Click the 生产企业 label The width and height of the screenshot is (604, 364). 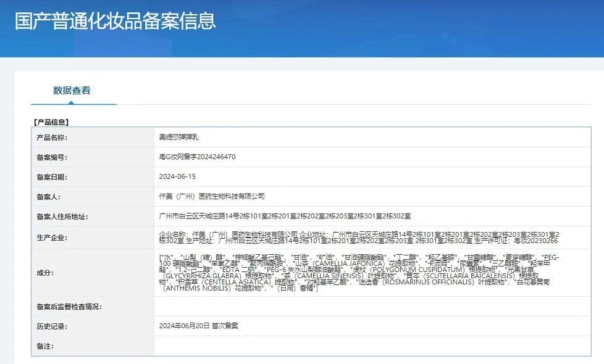[x=52, y=238]
